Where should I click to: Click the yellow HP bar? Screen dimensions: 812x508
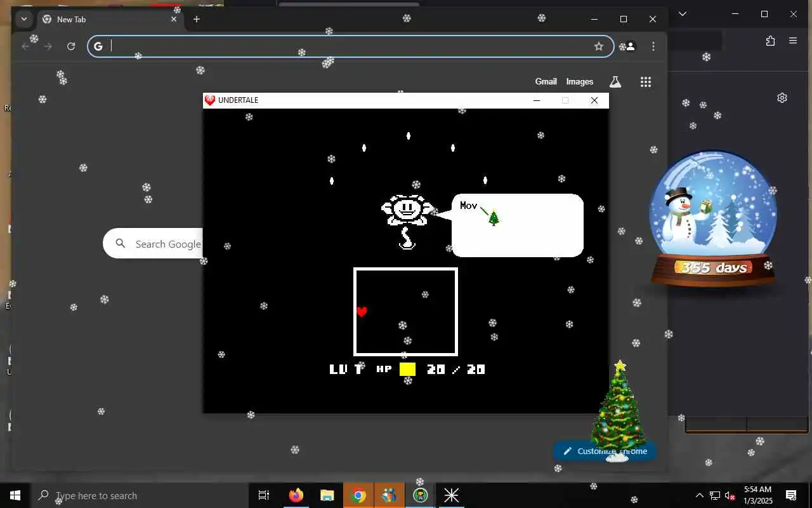(x=407, y=369)
